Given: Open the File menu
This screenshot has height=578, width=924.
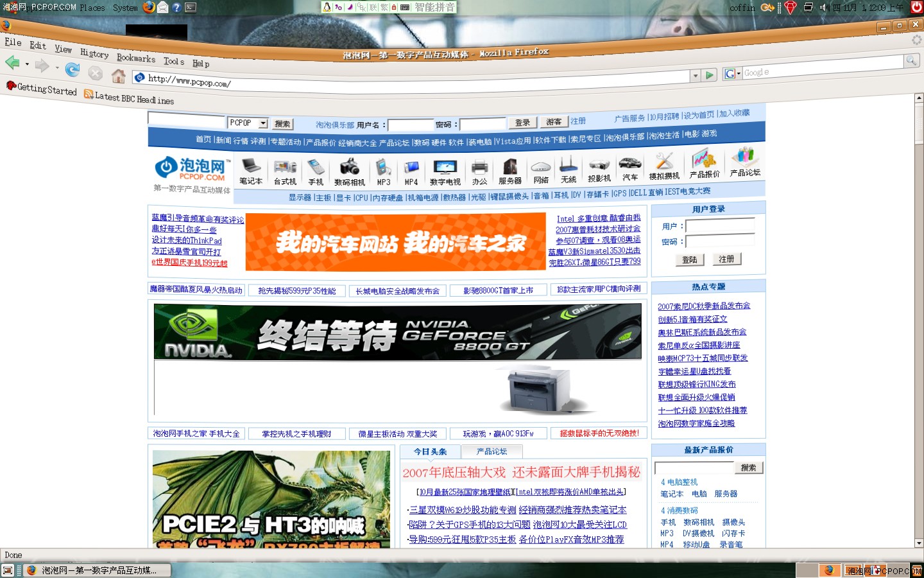Looking at the screenshot, I should pyautogui.click(x=13, y=42).
